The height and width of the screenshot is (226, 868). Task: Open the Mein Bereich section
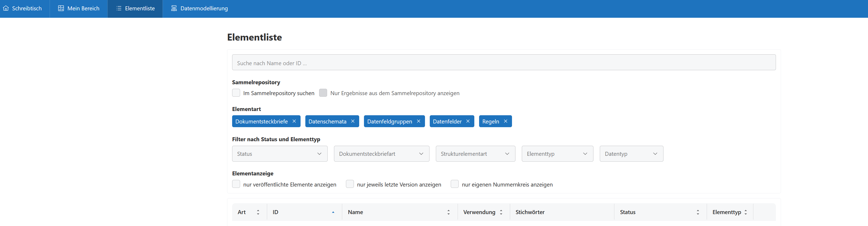pyautogui.click(x=79, y=8)
